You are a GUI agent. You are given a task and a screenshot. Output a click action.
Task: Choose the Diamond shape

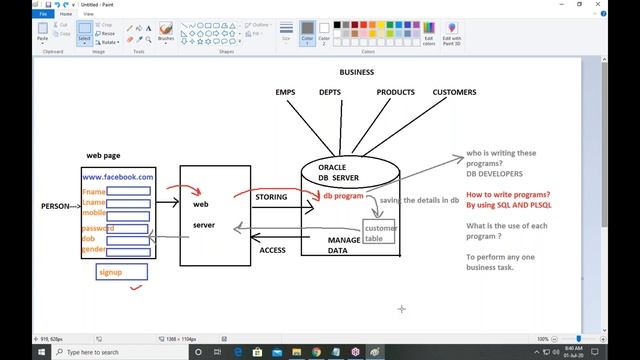(192, 33)
